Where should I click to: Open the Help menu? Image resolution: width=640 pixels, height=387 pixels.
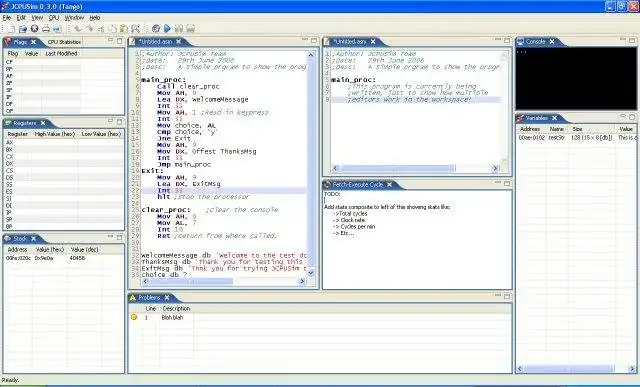coord(95,18)
